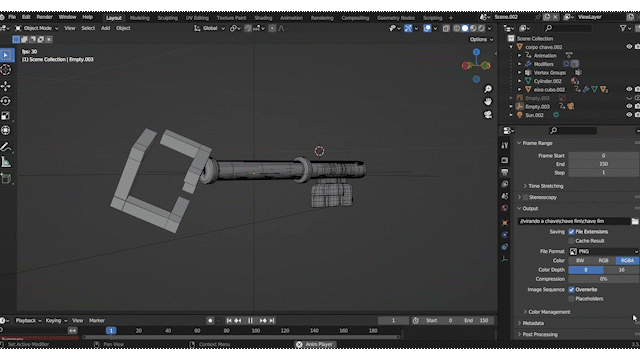Uncheck the Overwrite checkbox

point(571,290)
